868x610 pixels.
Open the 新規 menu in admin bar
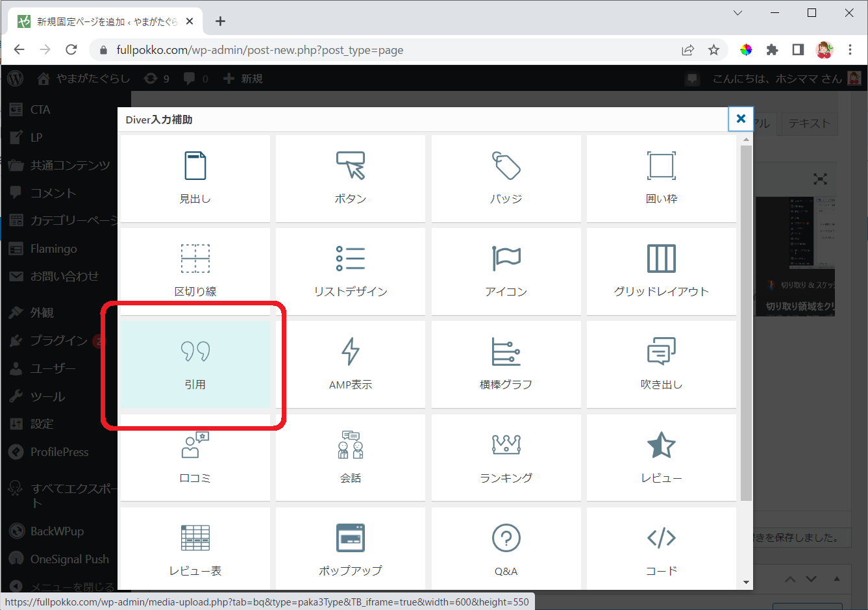(243, 79)
